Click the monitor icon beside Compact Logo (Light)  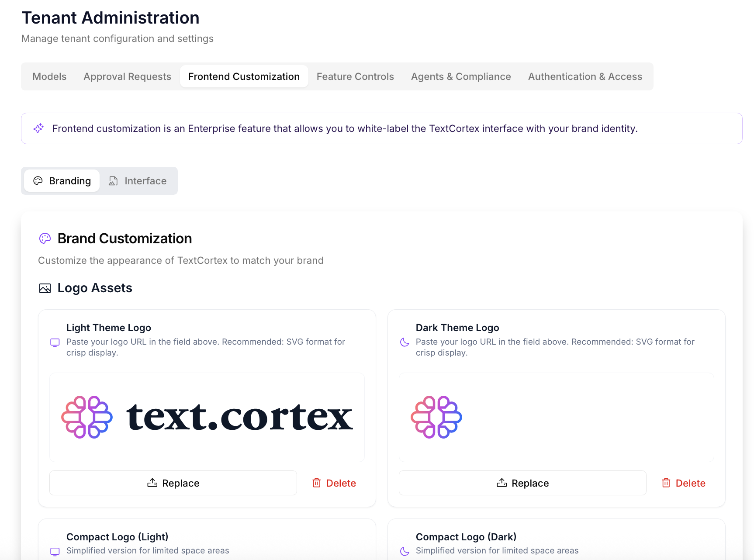(x=55, y=551)
